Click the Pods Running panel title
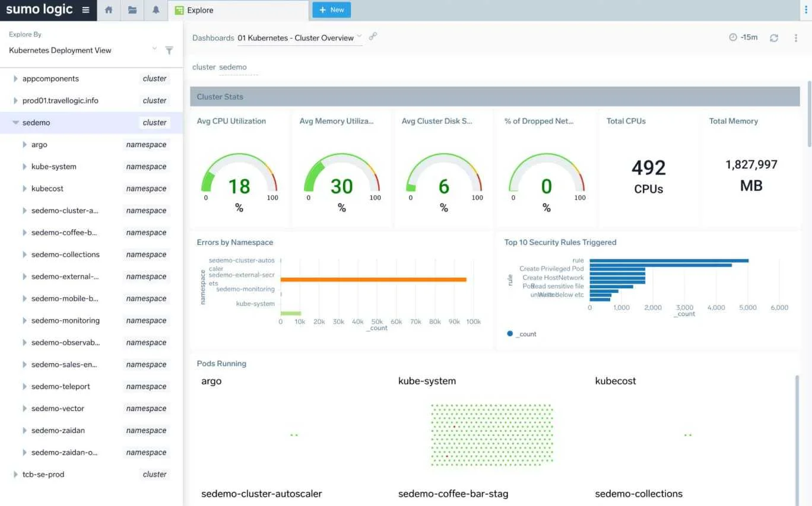The image size is (812, 506). pos(221,364)
